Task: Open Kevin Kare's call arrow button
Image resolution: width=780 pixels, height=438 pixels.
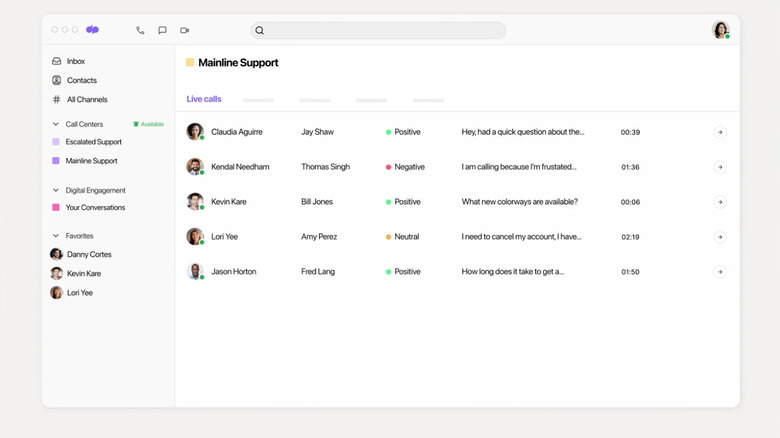Action: click(720, 202)
